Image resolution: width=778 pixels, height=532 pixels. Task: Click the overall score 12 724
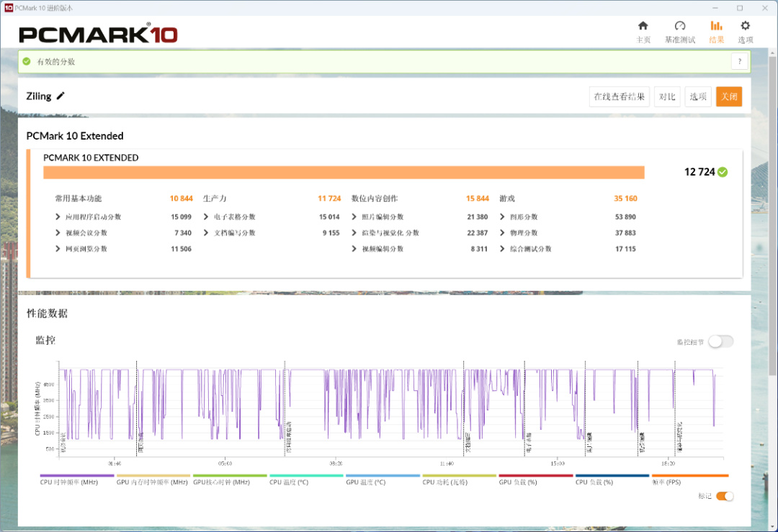click(x=699, y=172)
